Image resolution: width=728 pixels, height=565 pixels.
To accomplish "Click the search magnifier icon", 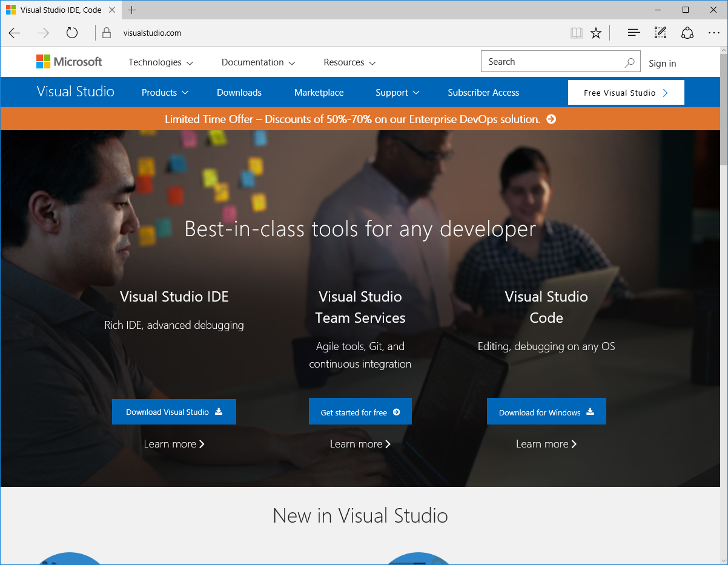I will 630,62.
